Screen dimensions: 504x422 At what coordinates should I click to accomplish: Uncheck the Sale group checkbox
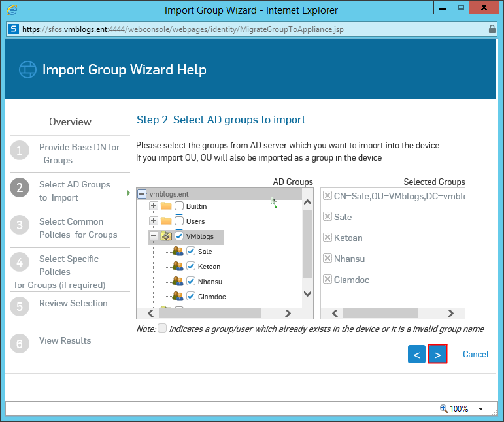click(191, 251)
